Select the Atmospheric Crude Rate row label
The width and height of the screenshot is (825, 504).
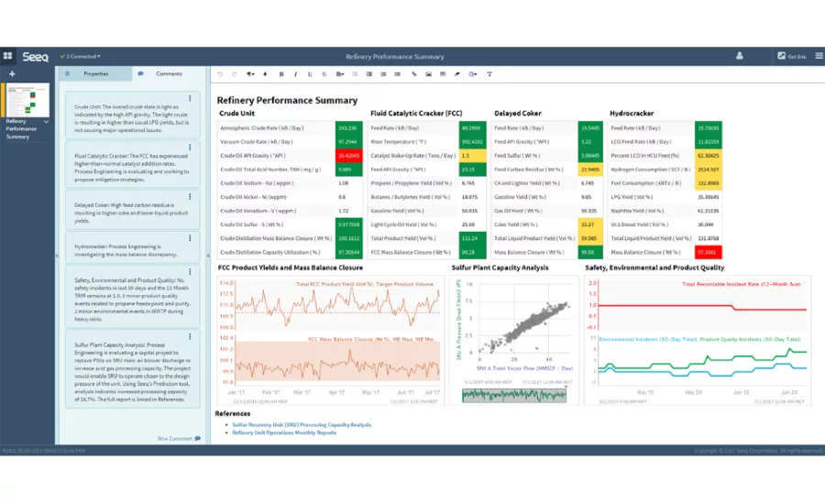[261, 128]
